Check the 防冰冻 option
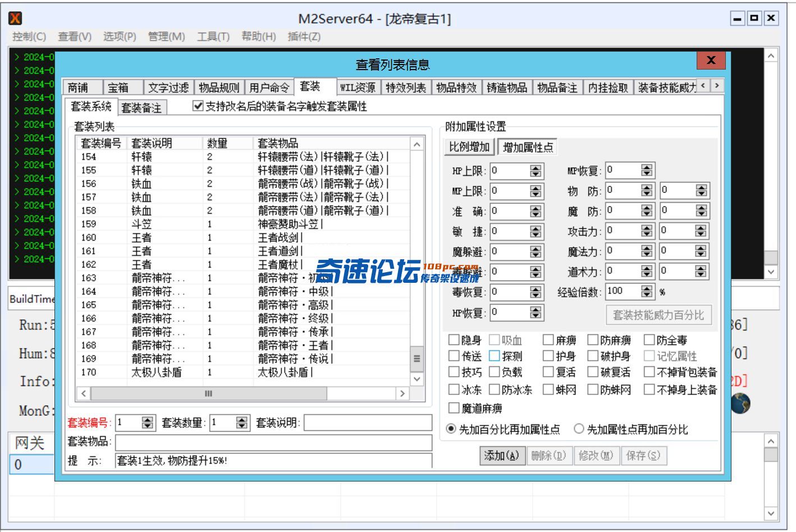Image resolution: width=796 pixels, height=532 pixels. [x=494, y=389]
